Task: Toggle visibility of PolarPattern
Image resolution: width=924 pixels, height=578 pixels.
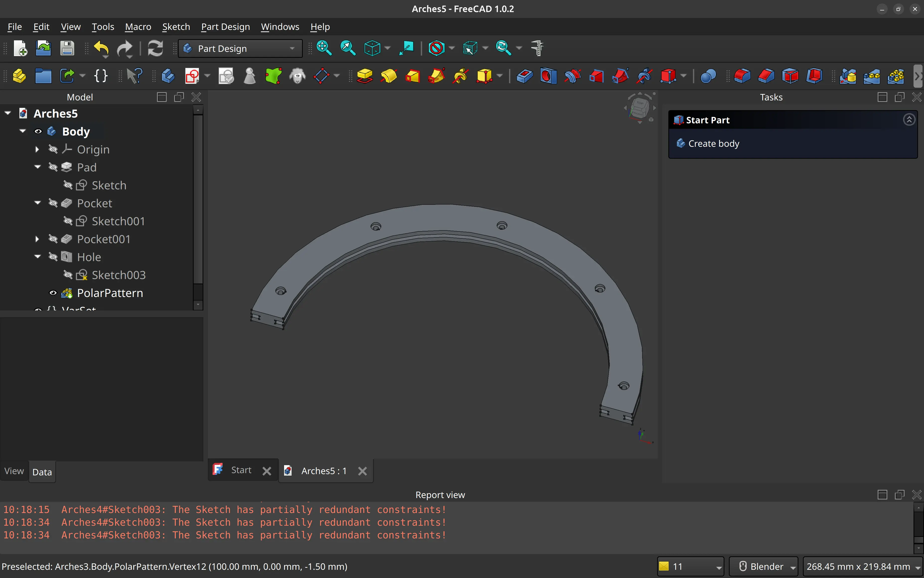Action: tap(53, 293)
